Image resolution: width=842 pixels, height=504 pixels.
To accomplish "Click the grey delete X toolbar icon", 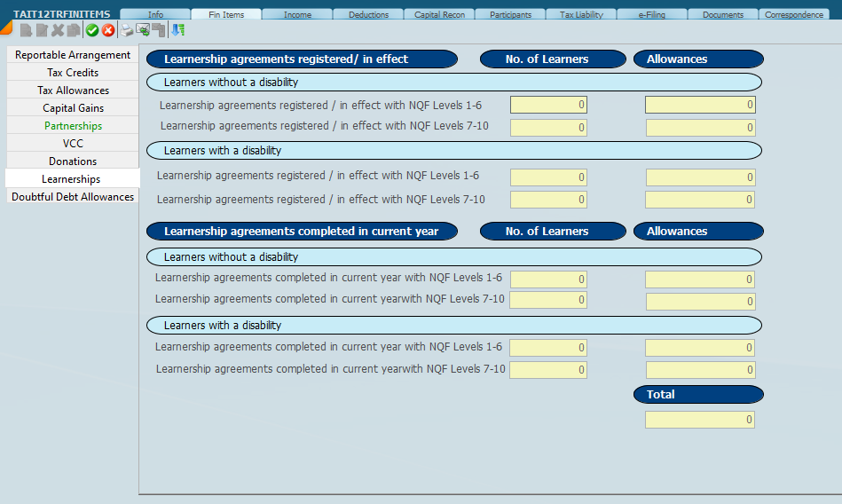I will [x=58, y=30].
